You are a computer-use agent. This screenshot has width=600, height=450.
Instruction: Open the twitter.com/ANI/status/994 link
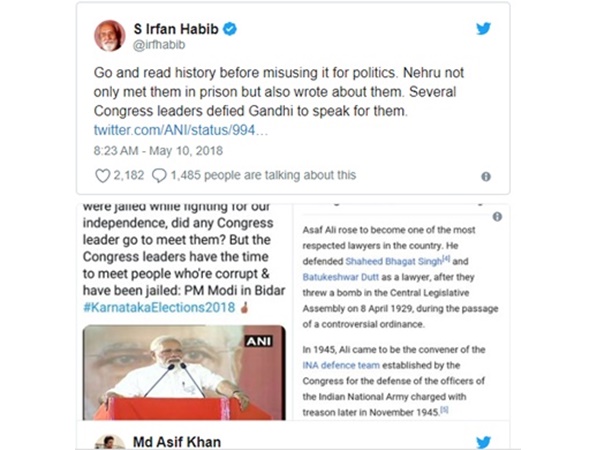[181, 130]
